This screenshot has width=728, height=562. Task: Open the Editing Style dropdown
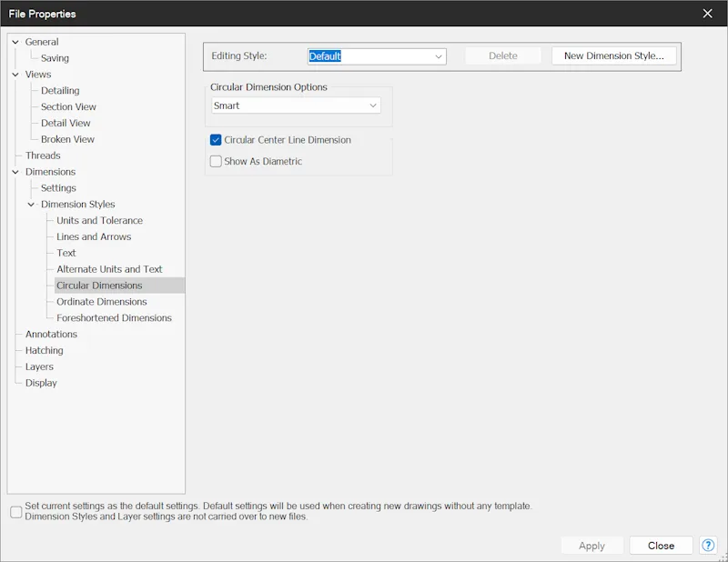pos(377,56)
